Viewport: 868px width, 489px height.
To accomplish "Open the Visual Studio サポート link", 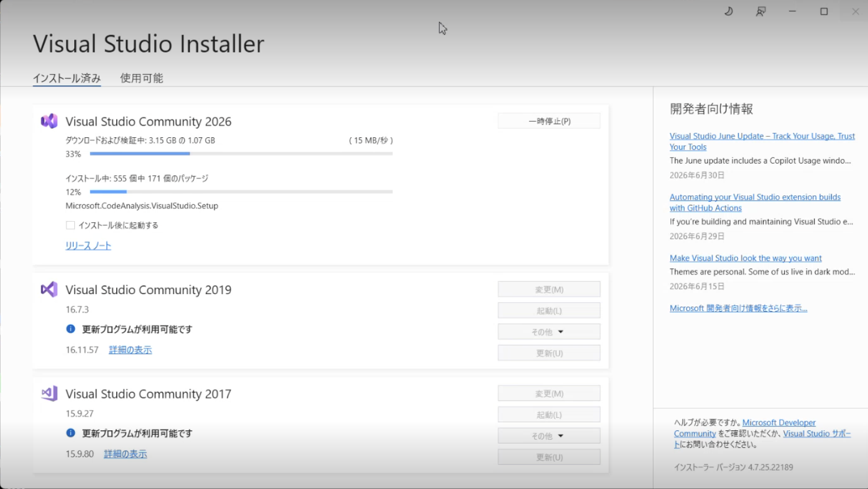I will (762, 439).
